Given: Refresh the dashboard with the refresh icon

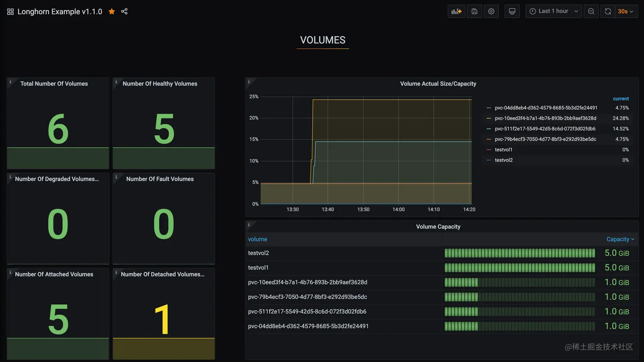Looking at the screenshot, I should coord(607,11).
